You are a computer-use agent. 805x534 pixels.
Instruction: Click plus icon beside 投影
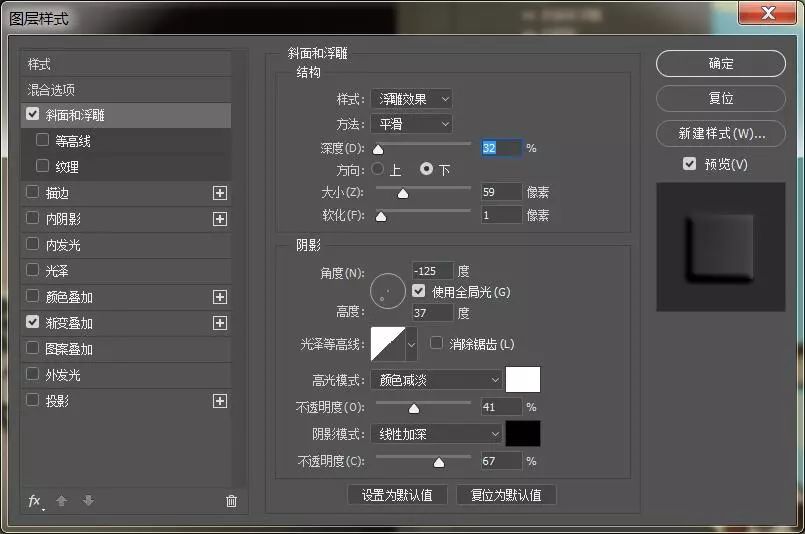coord(220,401)
